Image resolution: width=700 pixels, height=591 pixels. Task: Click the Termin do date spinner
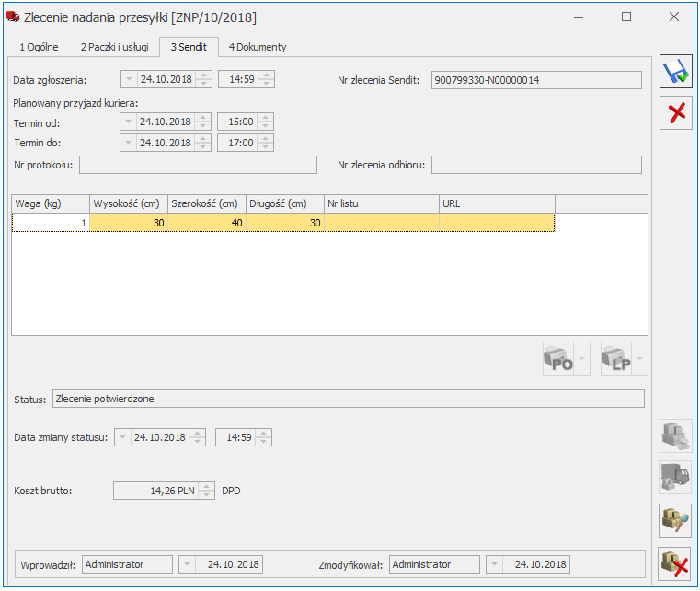click(x=203, y=143)
